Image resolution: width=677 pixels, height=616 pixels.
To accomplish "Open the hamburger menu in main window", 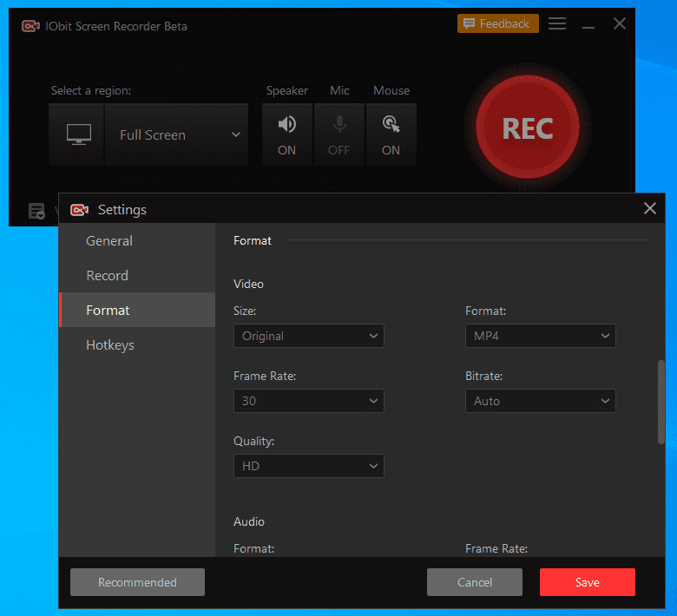I will (x=557, y=23).
